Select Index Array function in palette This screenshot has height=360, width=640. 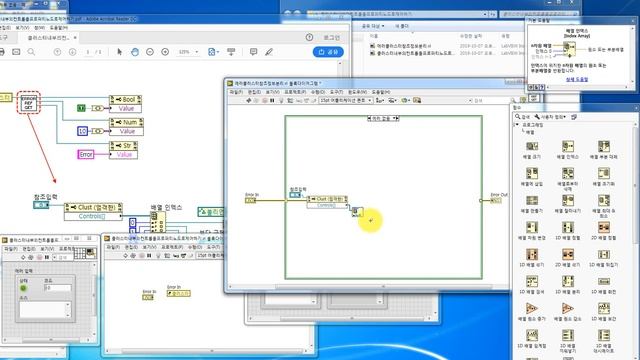tap(568, 146)
